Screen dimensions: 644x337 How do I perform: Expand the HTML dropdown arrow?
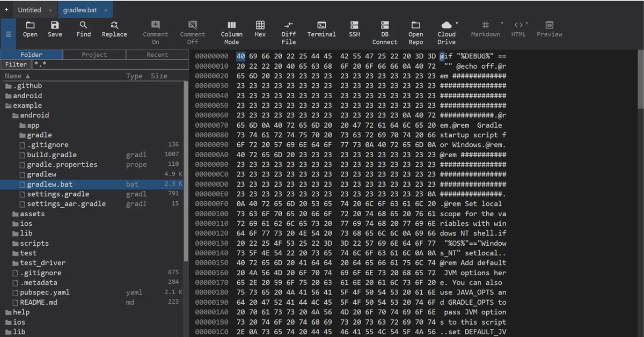point(527,24)
